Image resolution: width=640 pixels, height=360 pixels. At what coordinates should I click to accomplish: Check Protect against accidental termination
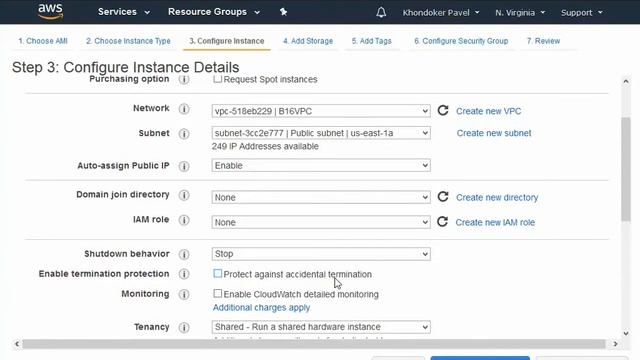click(x=218, y=273)
